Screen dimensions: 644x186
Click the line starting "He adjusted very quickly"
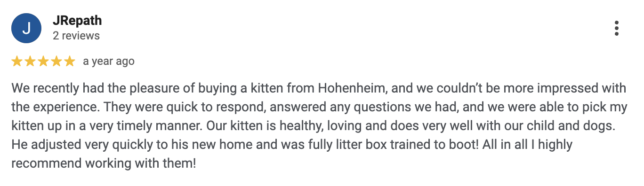[x=292, y=145]
